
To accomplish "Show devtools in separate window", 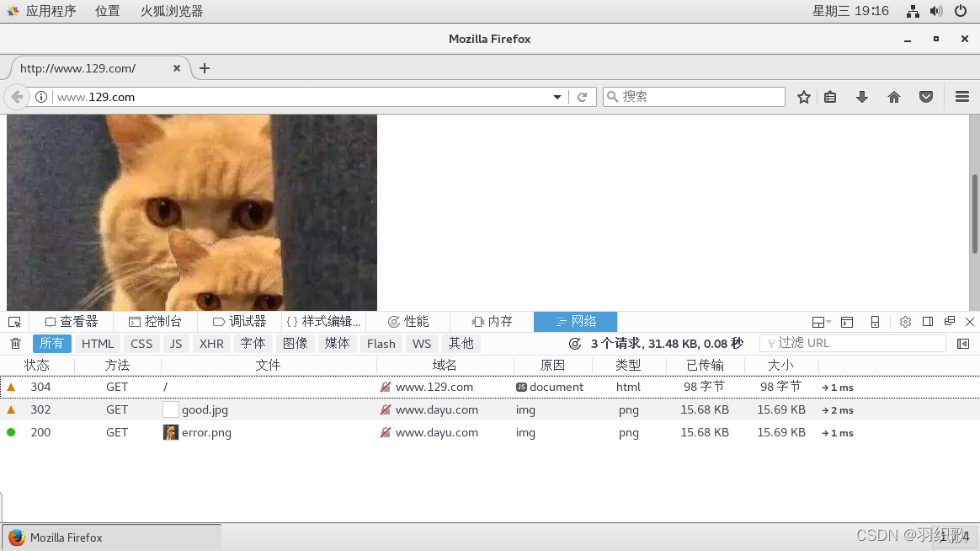I will (x=950, y=322).
